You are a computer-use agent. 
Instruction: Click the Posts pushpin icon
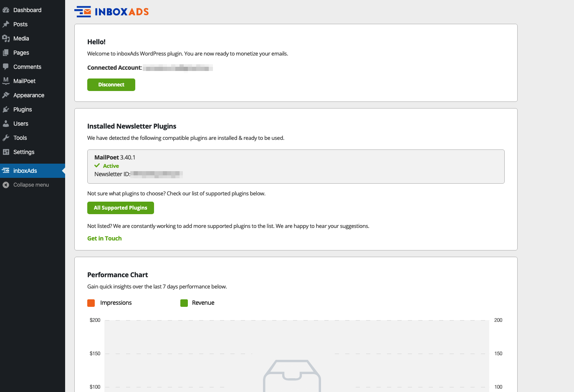(6, 24)
